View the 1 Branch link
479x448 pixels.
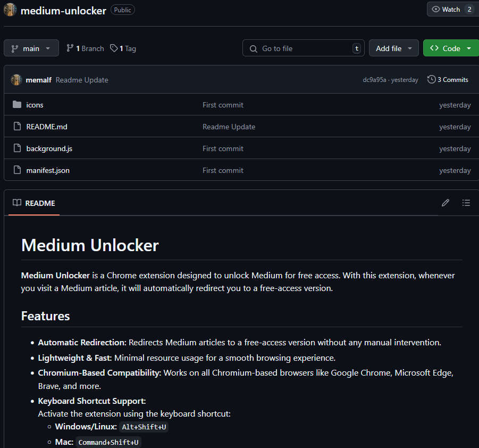coord(85,48)
